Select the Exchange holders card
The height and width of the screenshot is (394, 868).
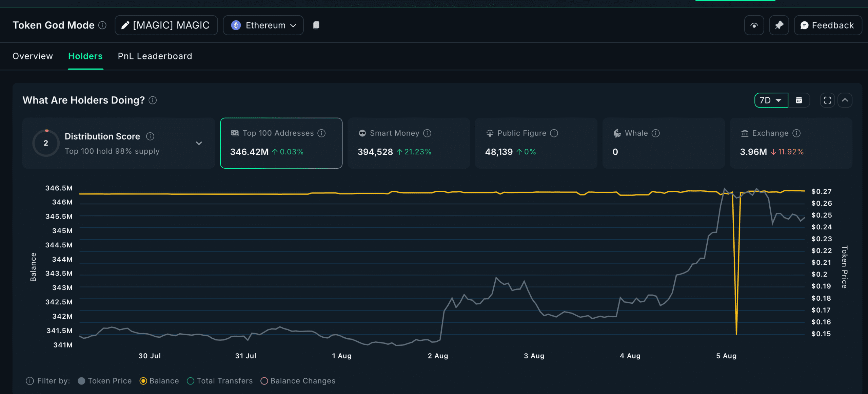(791, 143)
